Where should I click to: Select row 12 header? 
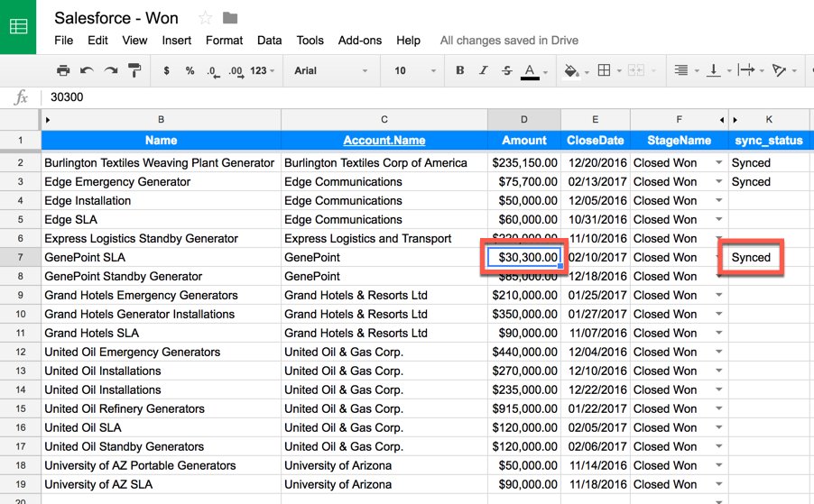[20, 352]
